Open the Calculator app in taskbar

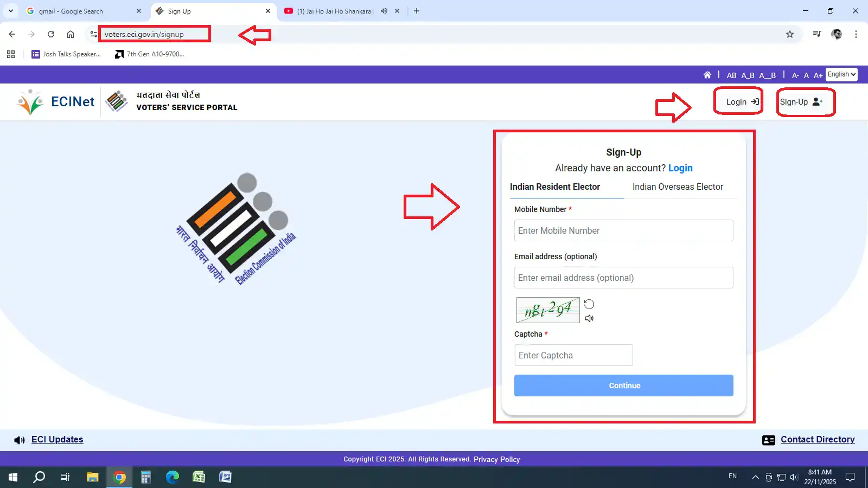coord(145,477)
